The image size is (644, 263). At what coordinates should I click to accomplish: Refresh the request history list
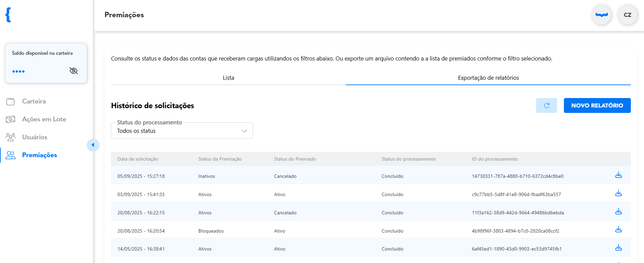[x=546, y=105]
